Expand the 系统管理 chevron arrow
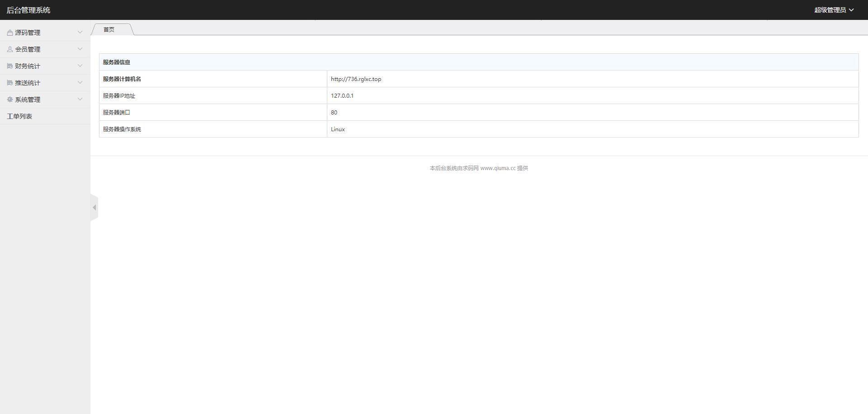868x414 pixels. (80, 99)
